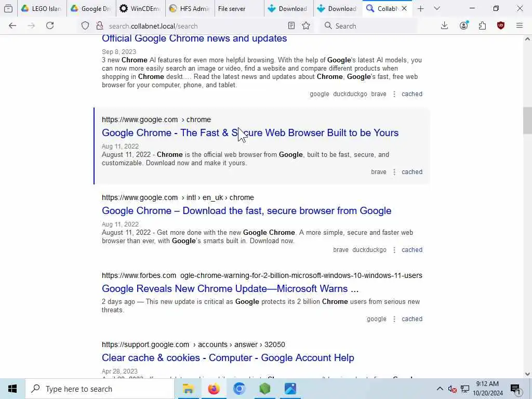
Task: Click the toolbar Search box
Action: coord(368,26)
